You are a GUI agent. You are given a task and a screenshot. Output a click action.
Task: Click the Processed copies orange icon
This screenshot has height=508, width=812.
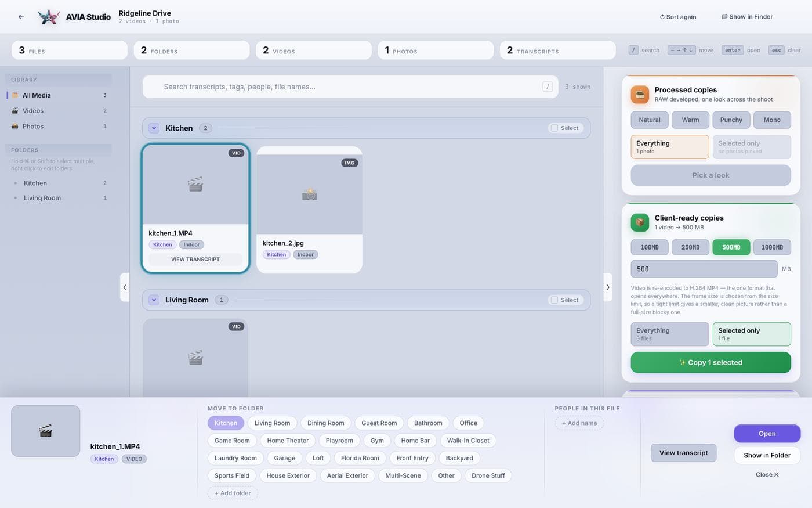coord(640,94)
